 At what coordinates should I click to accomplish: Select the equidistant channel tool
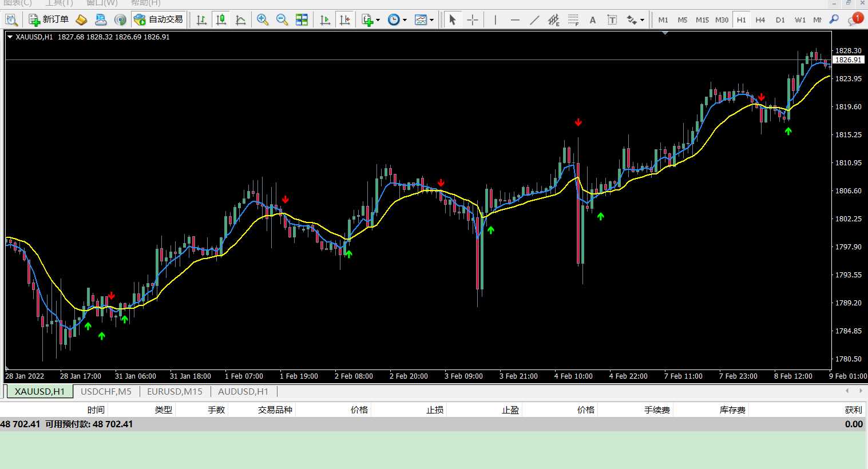[554, 20]
